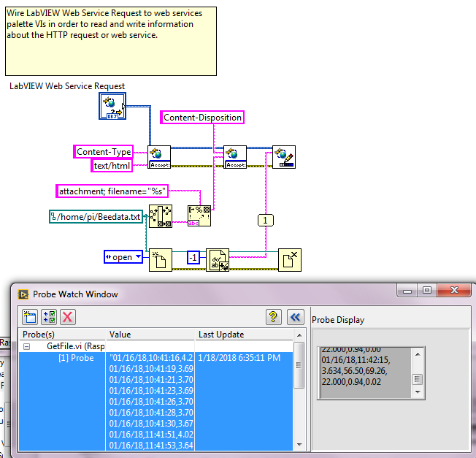This screenshot has height=458, width=476.
Task: Select the Open/Create/Replace File node
Action: point(161,260)
